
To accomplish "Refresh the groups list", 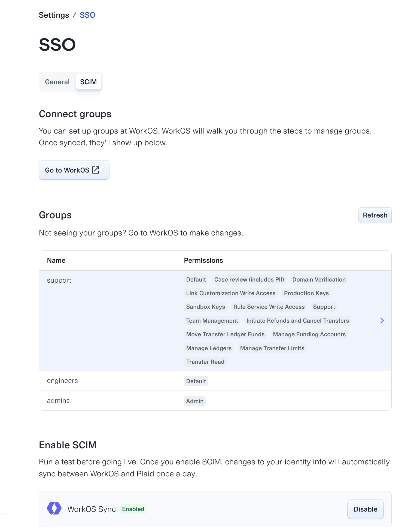I will 375,215.
